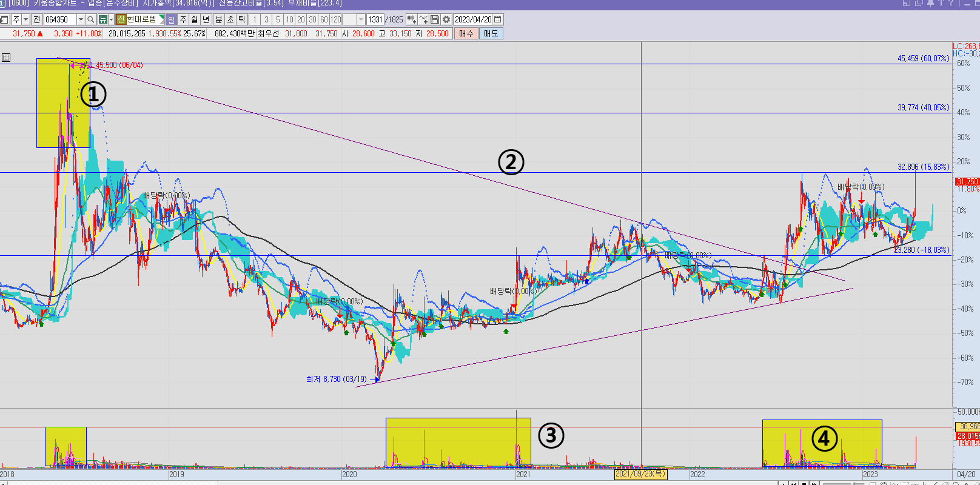
Task: Choose the 120 interval button
Action: click(336, 19)
